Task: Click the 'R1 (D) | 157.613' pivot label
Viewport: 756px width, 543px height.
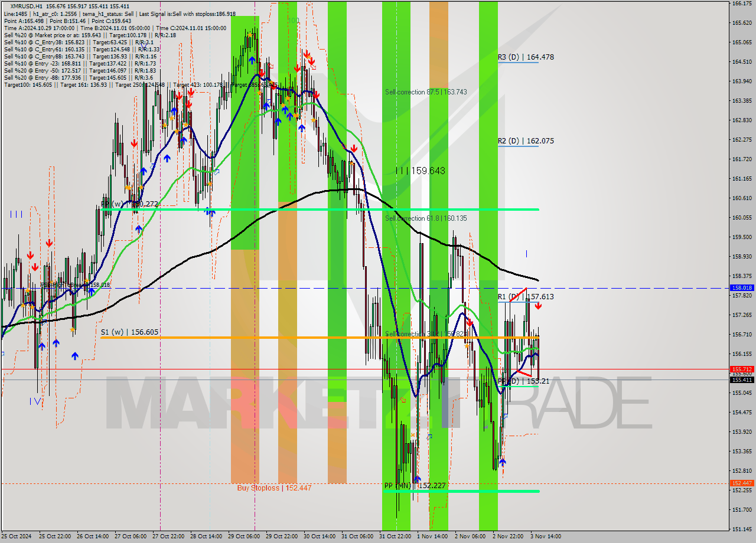Action: (x=526, y=297)
